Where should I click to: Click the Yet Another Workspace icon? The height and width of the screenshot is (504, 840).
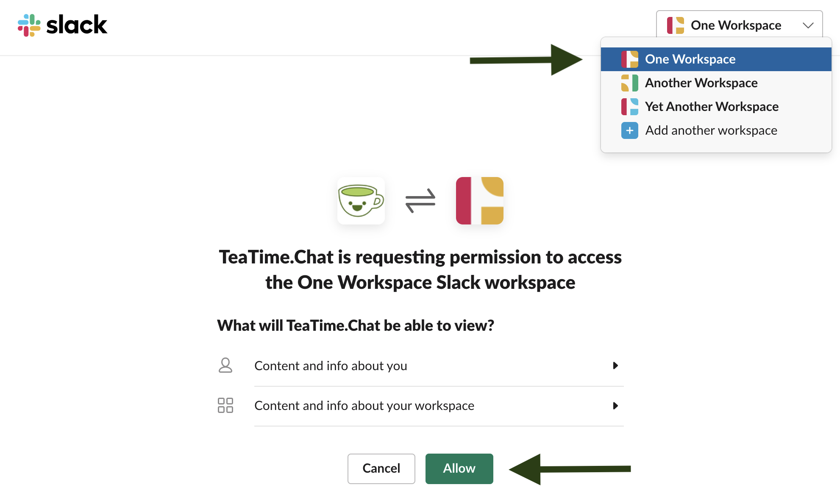pyautogui.click(x=630, y=106)
